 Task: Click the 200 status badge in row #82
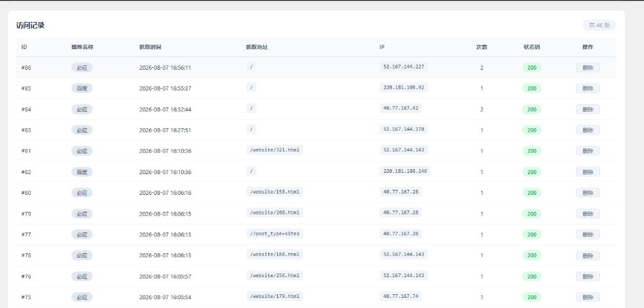tap(531, 172)
